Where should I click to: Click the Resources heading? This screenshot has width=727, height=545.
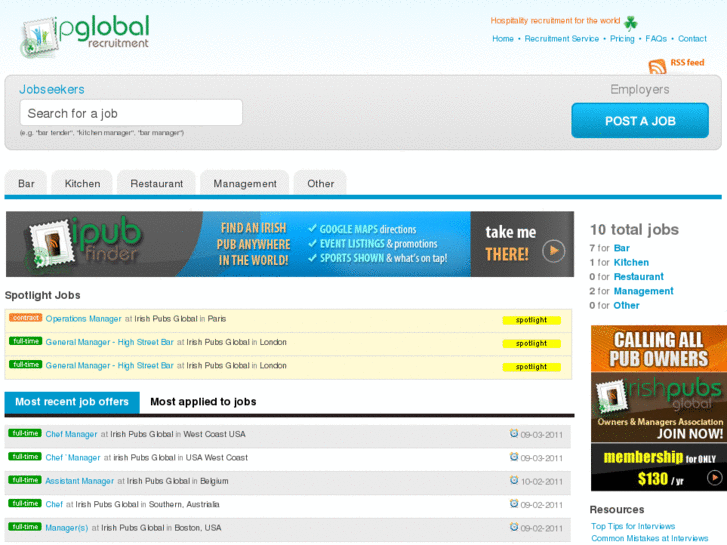point(617,510)
